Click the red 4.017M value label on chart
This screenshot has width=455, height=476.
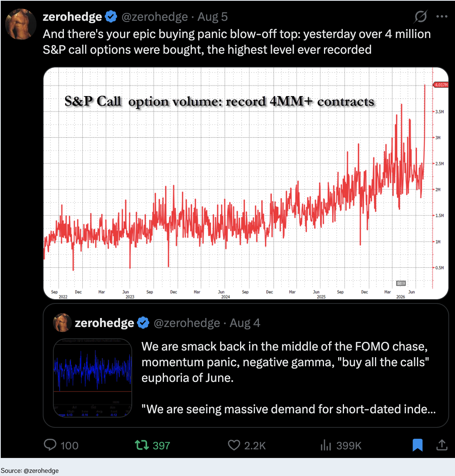point(440,85)
